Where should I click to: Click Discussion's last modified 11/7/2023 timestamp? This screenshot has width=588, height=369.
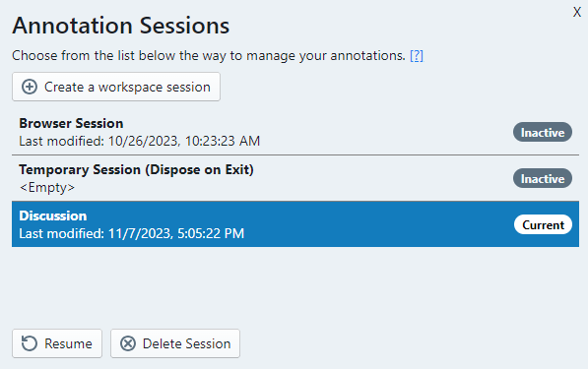click(132, 233)
